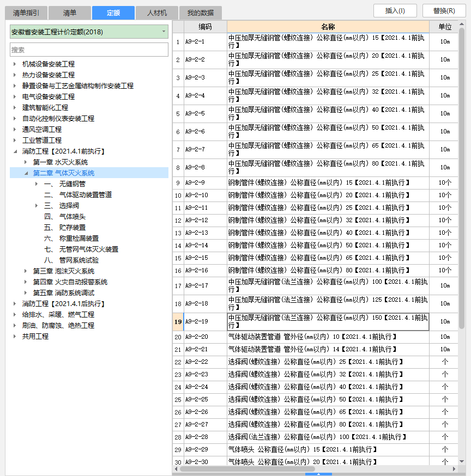Viewport: 471px width, 476px height.
Task: Open the 安徽省安装工程计价定额(2018) dropdown
Action: 164,32
